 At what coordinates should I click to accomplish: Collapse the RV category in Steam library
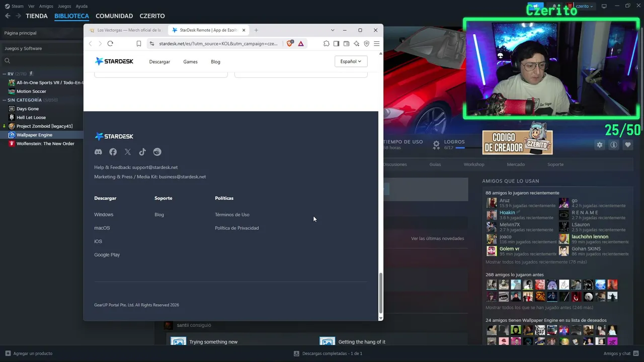[x=5, y=74]
